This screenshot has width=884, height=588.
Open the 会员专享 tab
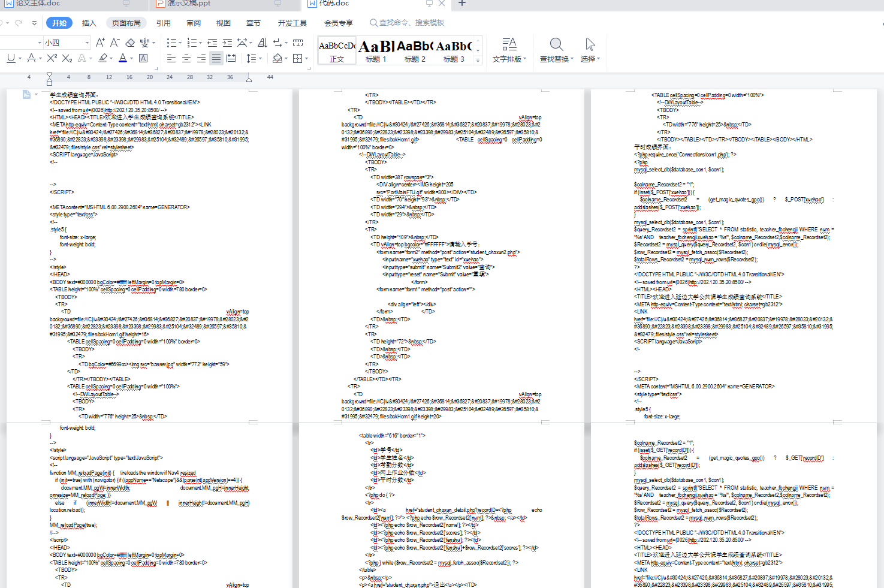339,23
